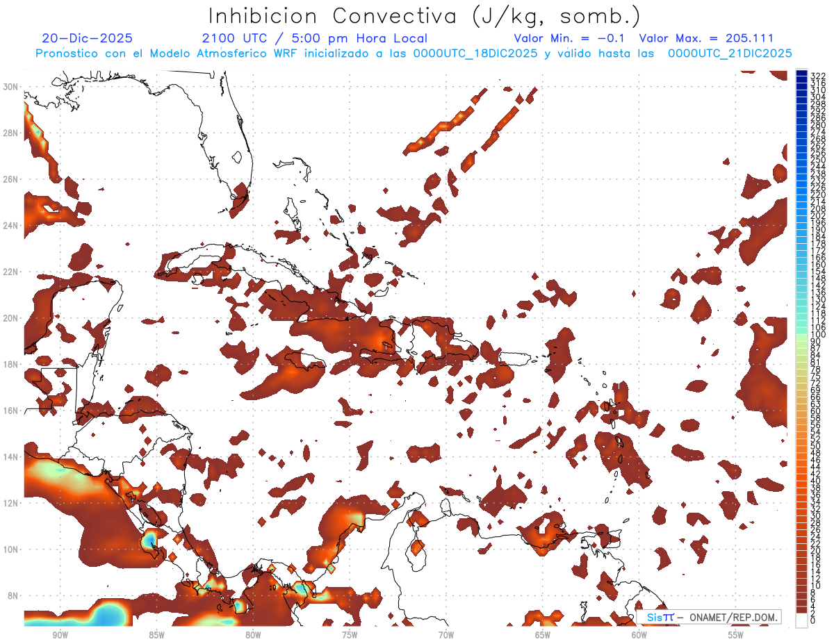Image resolution: width=834 pixels, height=644 pixels.
Task: Click the '85W' longitude label
Action: (x=156, y=635)
